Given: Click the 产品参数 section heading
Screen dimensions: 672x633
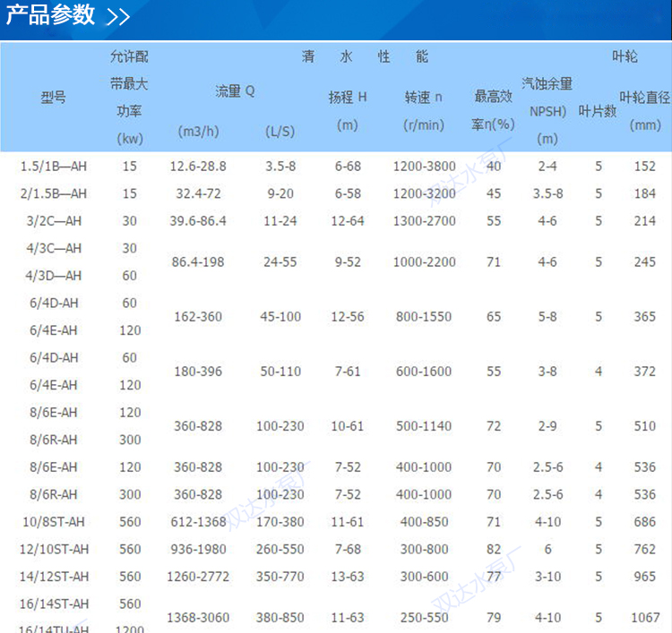Looking at the screenshot, I should pos(50,14).
